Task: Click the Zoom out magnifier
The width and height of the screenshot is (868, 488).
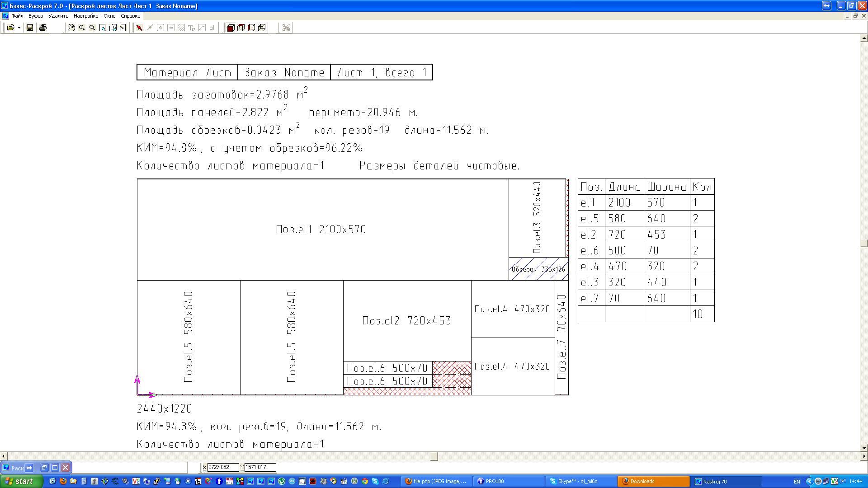Action: click(x=92, y=28)
